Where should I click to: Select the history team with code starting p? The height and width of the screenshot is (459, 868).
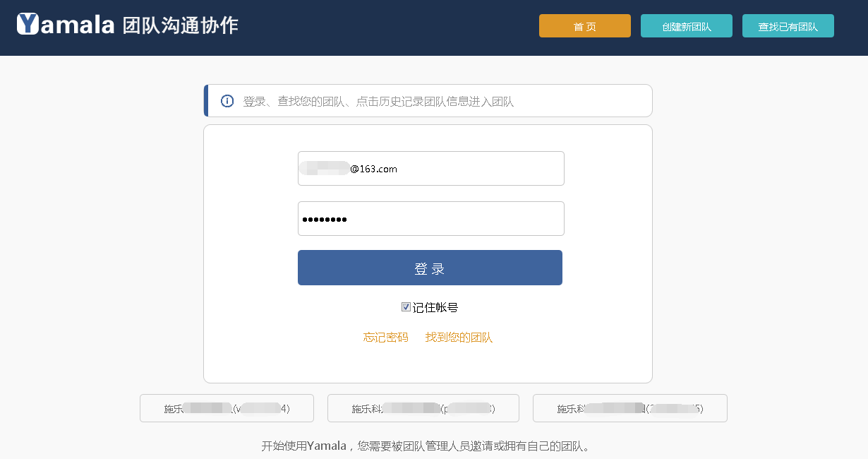423,408
